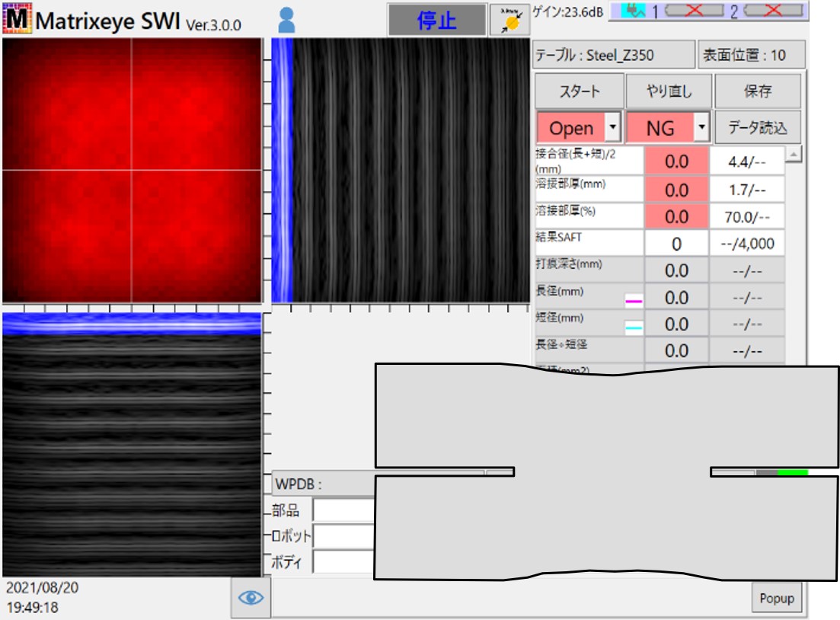Click the データ読込 load data button
This screenshot has width=840, height=620.
click(758, 127)
